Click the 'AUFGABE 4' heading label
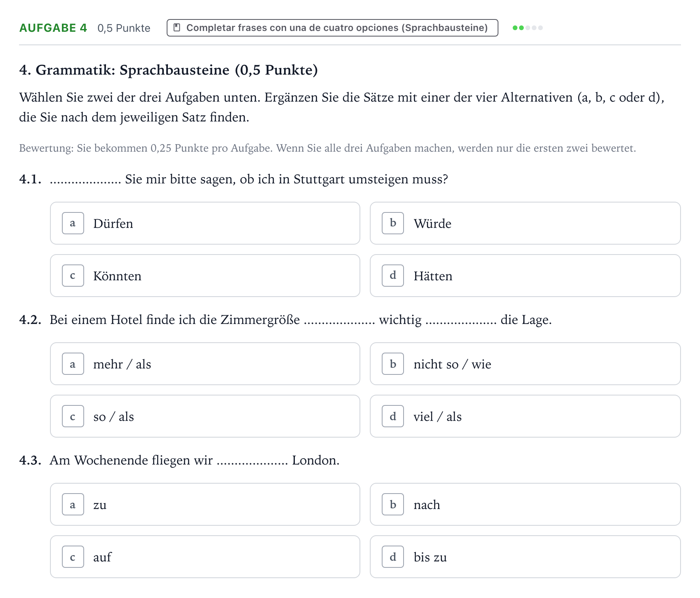This screenshot has height=598, width=700. tap(53, 28)
